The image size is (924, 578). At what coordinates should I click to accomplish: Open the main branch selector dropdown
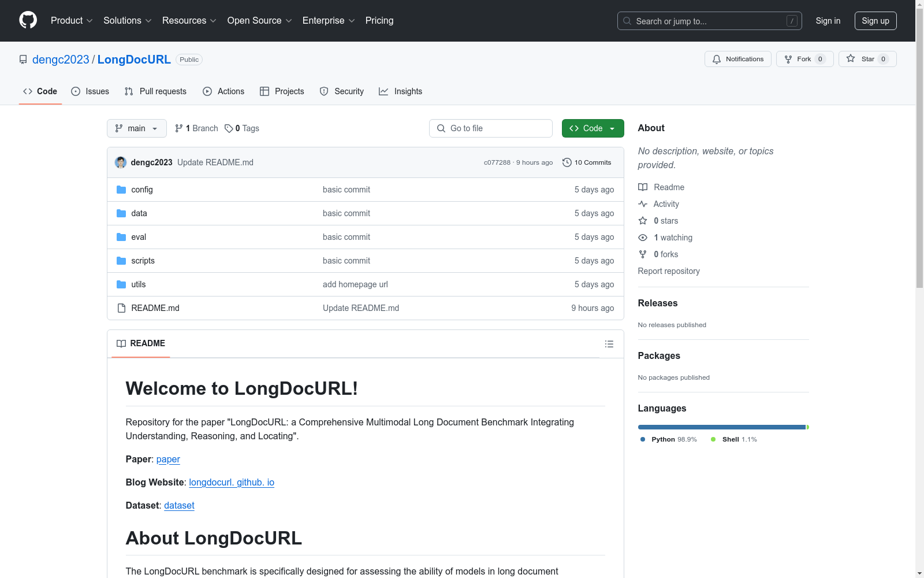point(137,128)
